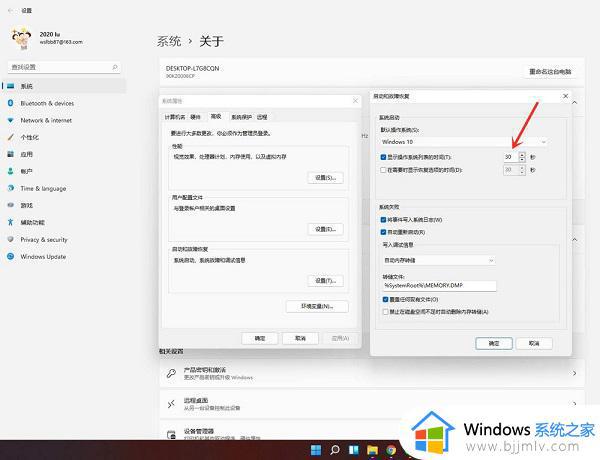
Task: Collapse the Windows specifications section chevron
Action: coord(574,240)
